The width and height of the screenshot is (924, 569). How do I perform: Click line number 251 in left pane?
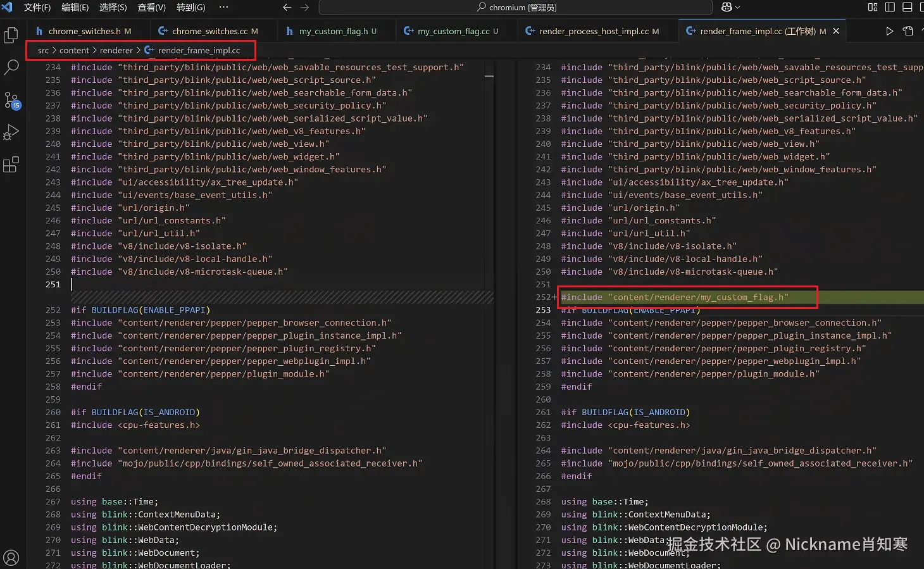coord(53,285)
